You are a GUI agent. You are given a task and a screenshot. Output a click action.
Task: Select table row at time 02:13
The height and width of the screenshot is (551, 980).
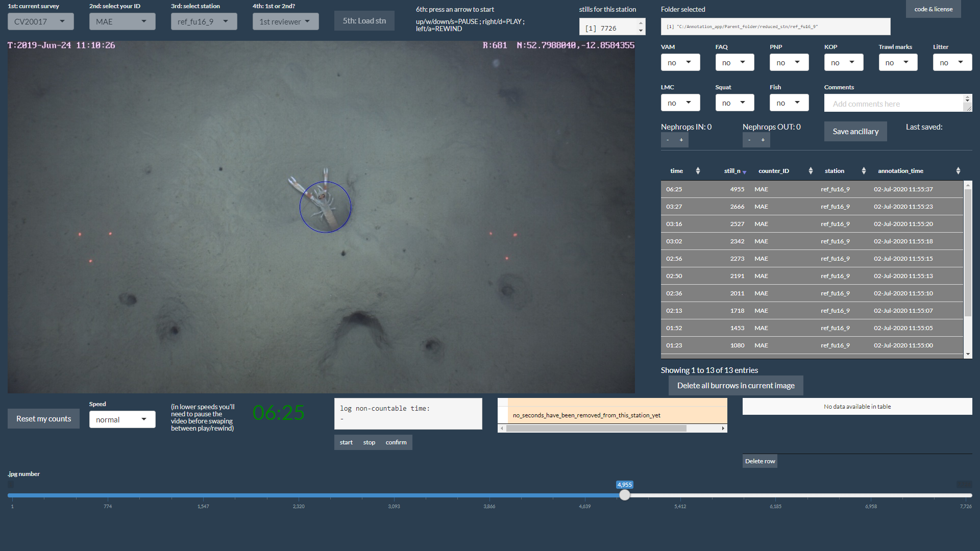pos(812,311)
